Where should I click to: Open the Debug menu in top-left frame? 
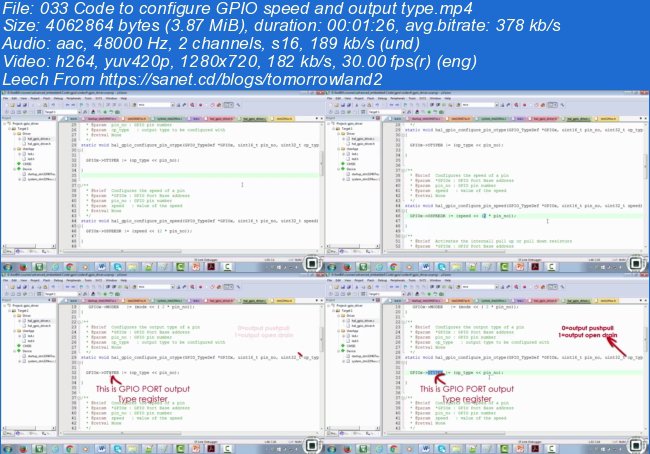point(58,98)
